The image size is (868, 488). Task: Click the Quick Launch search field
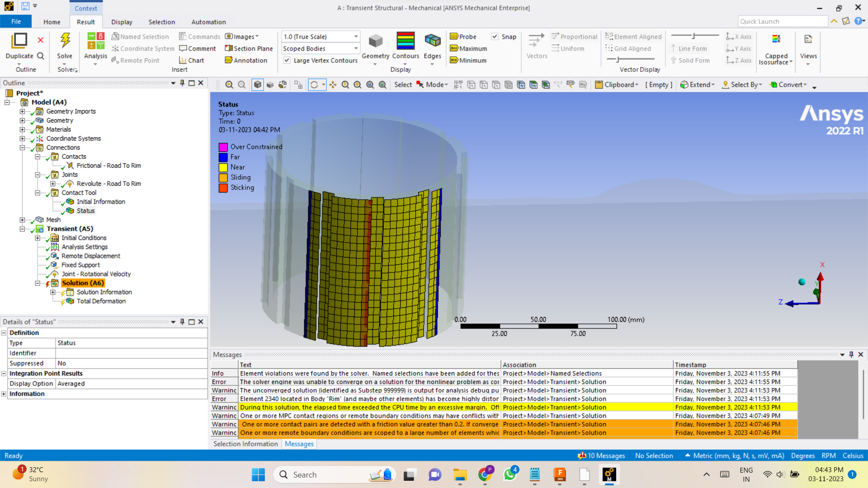coord(783,21)
